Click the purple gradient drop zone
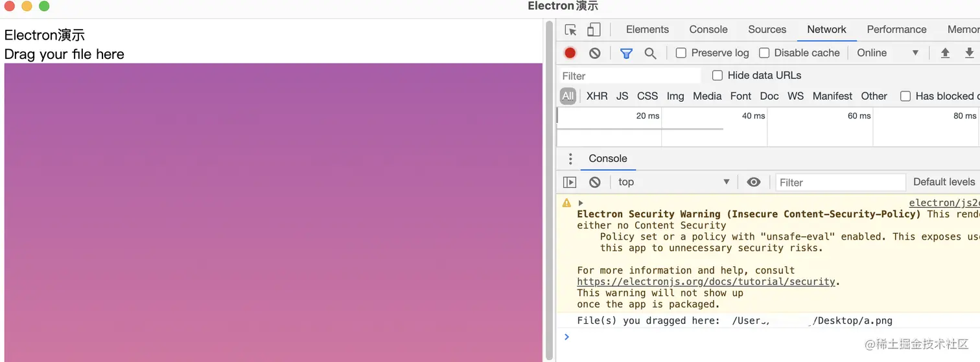Screen dimensions: 980x362 point(273,212)
